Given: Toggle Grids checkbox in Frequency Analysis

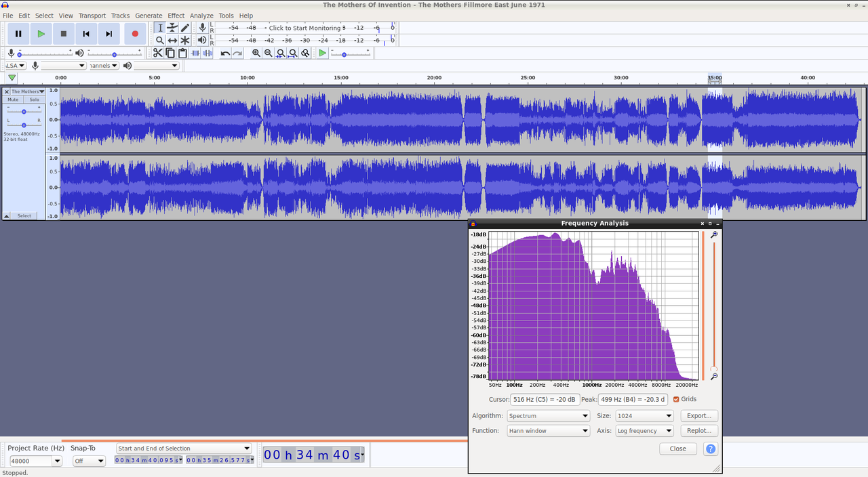Looking at the screenshot, I should click(676, 399).
